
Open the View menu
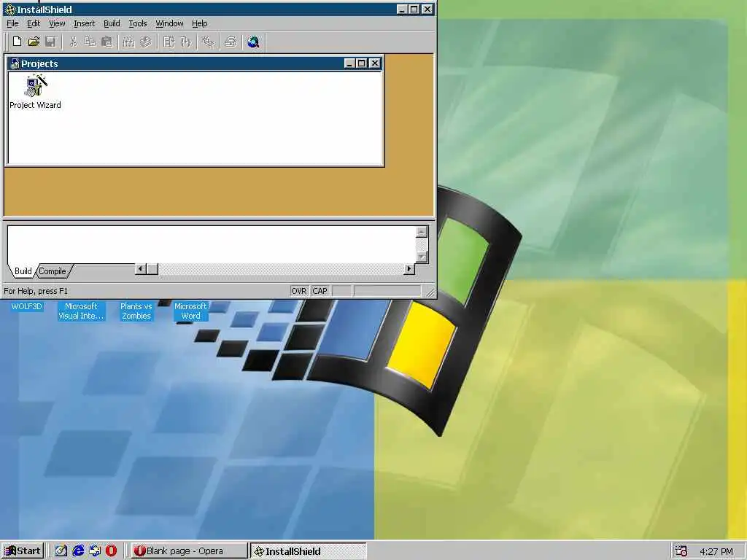57,23
